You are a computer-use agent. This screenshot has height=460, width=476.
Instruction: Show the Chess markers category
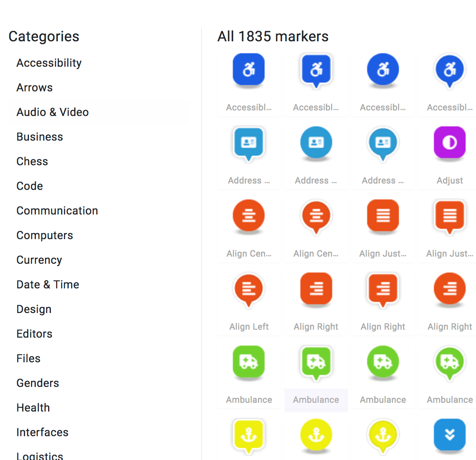(32, 161)
